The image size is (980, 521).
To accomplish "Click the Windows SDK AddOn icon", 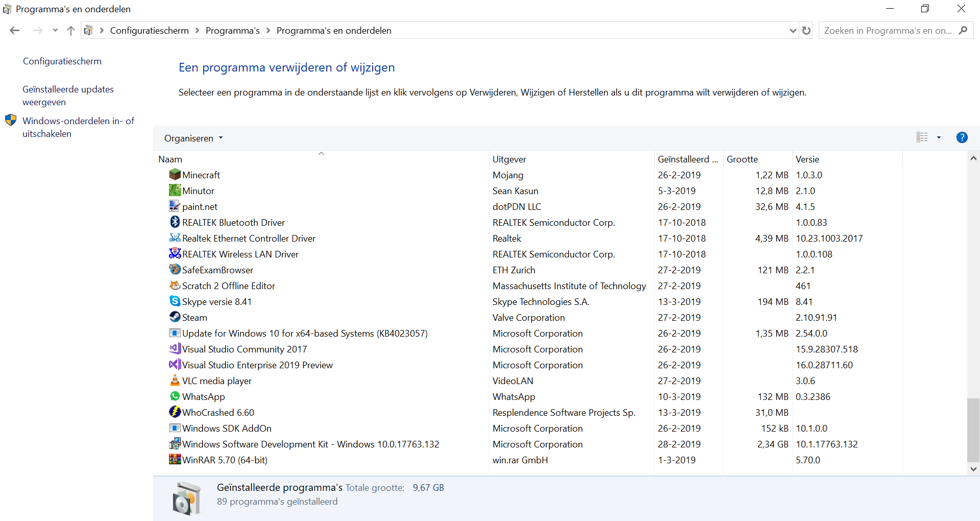I will point(175,428).
